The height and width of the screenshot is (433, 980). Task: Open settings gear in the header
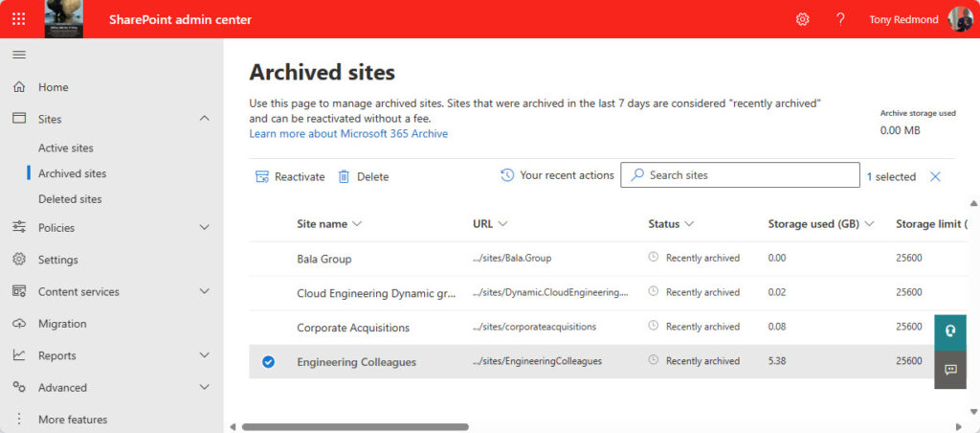[802, 19]
